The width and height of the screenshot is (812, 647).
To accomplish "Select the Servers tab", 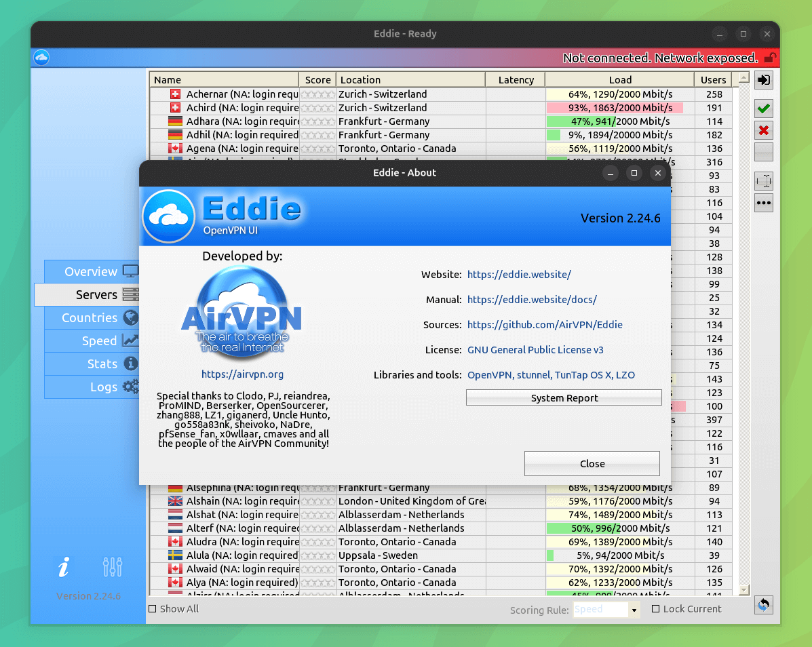I will [87, 294].
